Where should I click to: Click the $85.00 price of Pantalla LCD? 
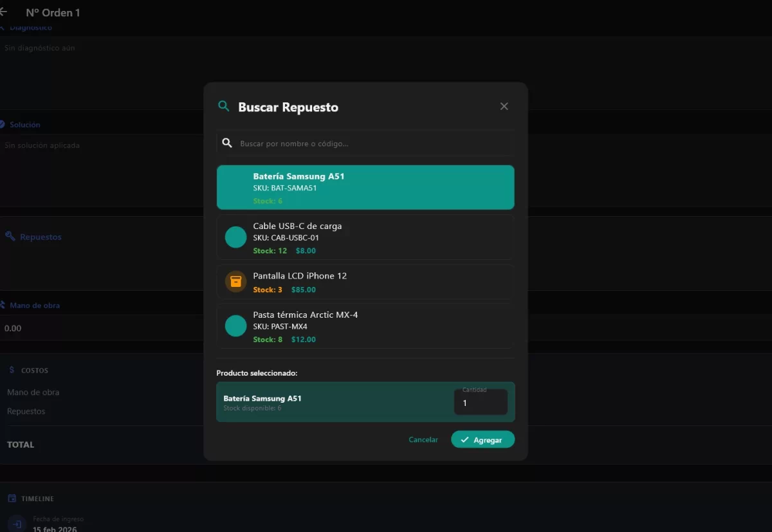(x=304, y=290)
